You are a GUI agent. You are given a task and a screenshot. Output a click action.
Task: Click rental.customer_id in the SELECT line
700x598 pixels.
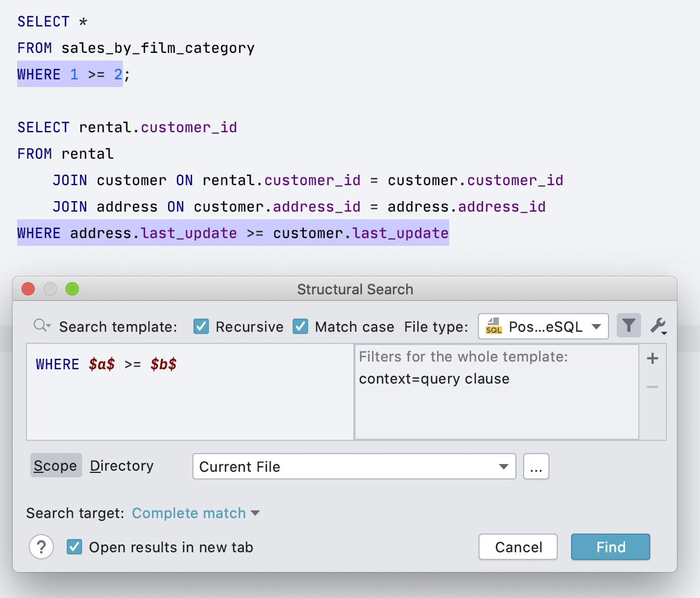(158, 127)
